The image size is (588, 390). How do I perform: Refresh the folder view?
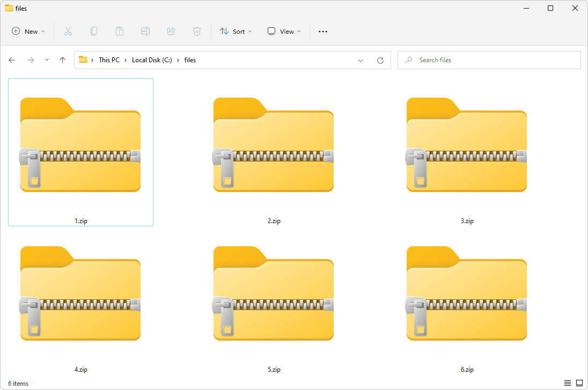[x=380, y=60]
